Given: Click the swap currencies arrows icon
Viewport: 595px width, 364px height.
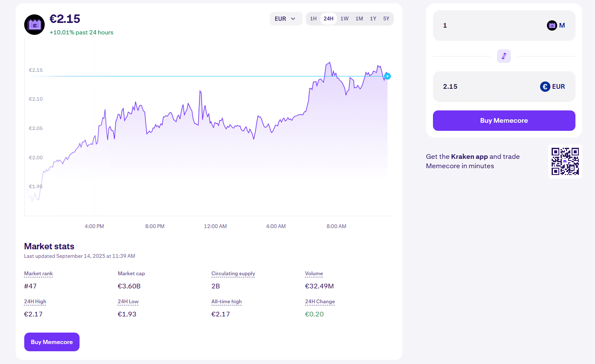Looking at the screenshot, I should [x=504, y=56].
